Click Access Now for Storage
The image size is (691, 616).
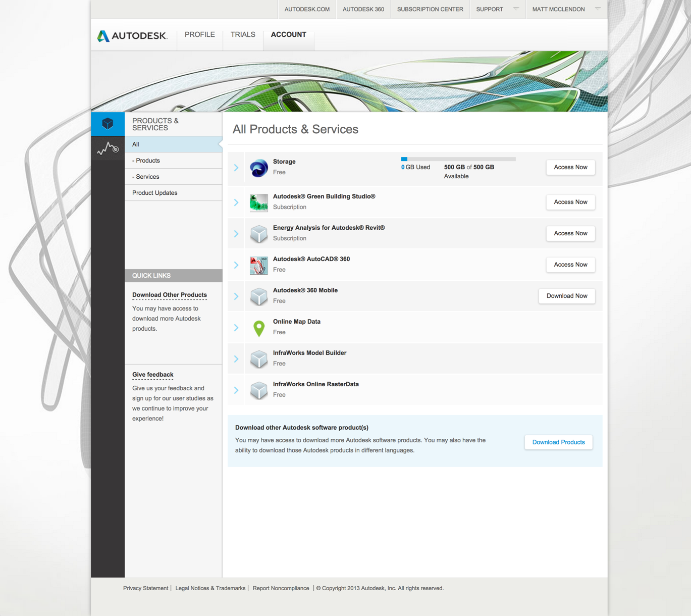(570, 167)
